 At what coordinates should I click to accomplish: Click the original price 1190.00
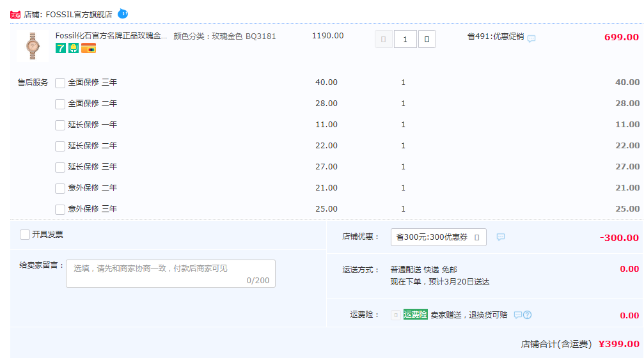[x=327, y=36]
